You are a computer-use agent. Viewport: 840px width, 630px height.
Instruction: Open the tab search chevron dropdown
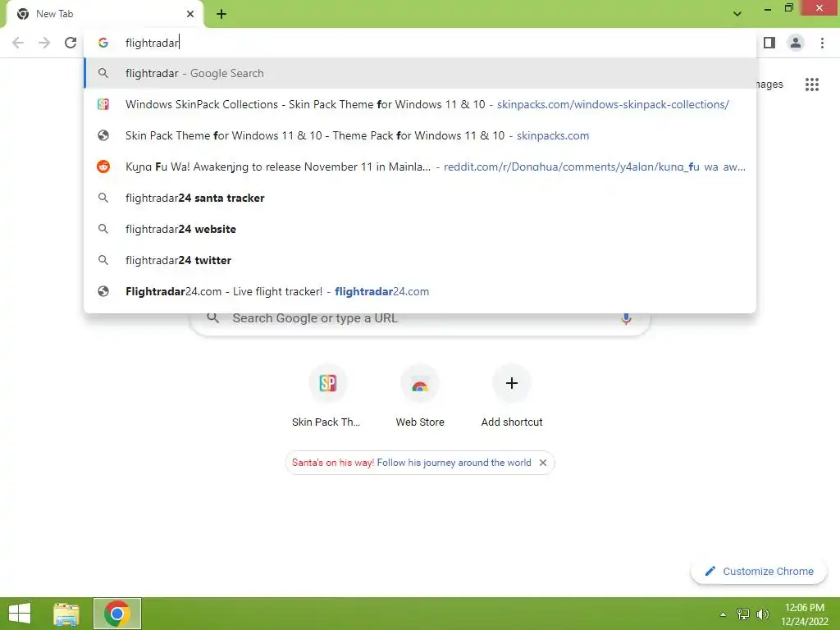737,14
